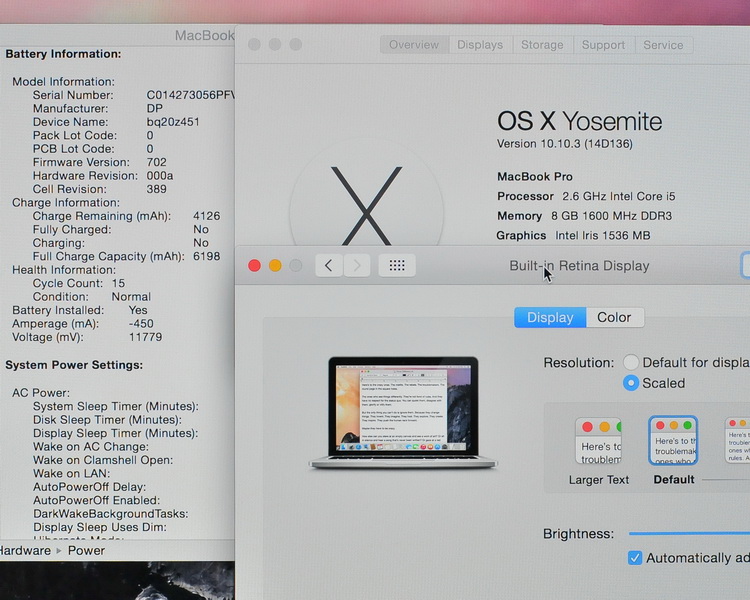The width and height of the screenshot is (750, 600).
Task: Switch to the Color tab
Action: click(615, 317)
